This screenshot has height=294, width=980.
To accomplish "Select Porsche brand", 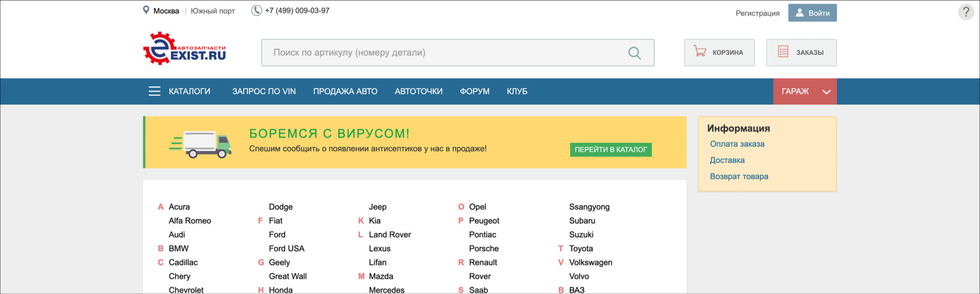I will point(484,249).
